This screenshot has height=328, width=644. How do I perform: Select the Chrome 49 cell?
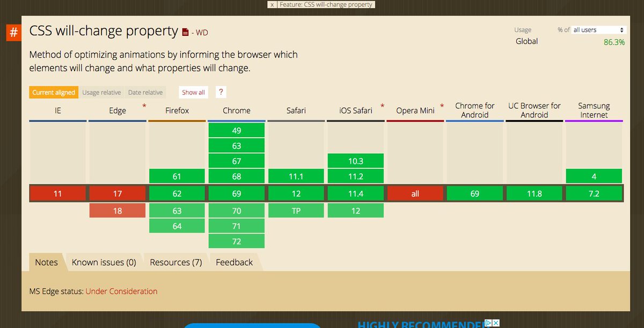(237, 130)
